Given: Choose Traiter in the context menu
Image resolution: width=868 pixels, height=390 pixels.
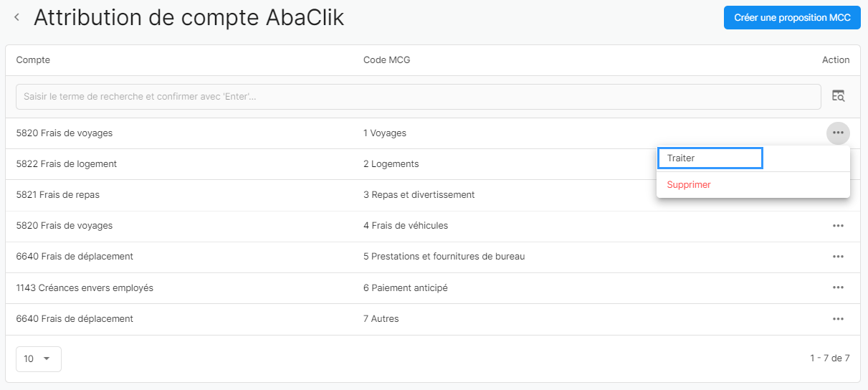Looking at the screenshot, I should [x=710, y=158].
